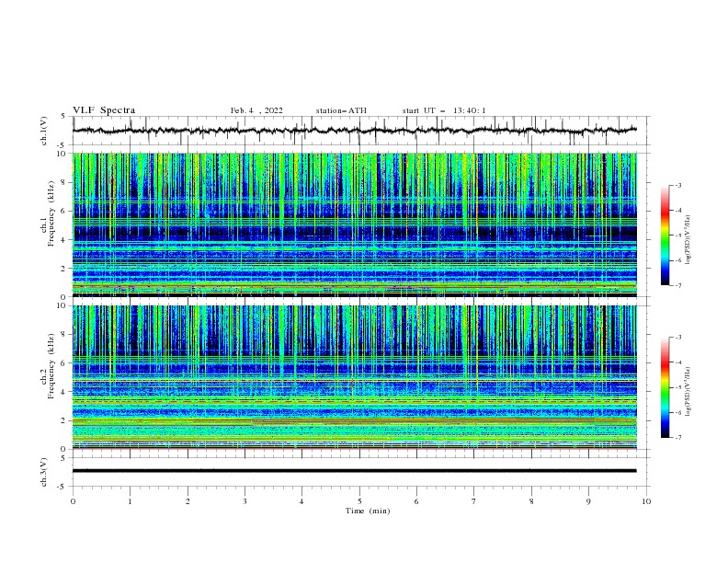The height and width of the screenshot is (563, 728).
Task: Click inside the ch.1 spectrogram panel
Action: click(354, 224)
